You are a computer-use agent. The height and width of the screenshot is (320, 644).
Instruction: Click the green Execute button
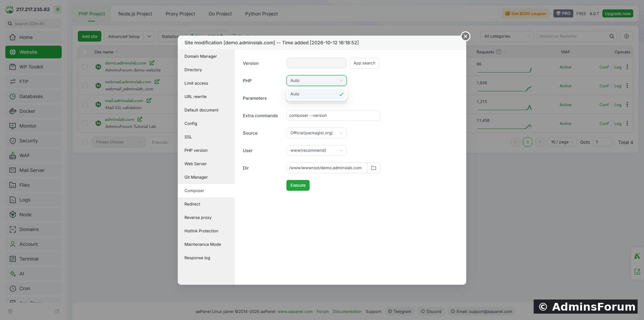tap(298, 185)
